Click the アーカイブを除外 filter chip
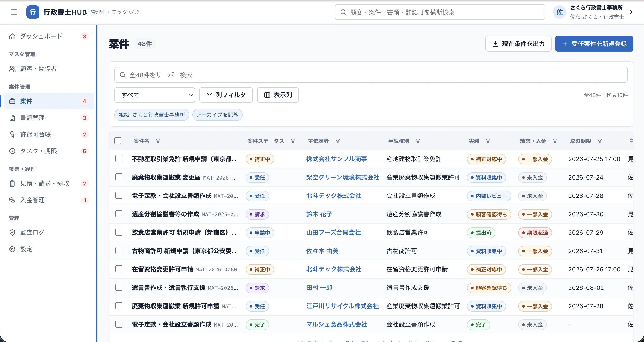Image resolution: width=644 pixels, height=342 pixels. tap(217, 115)
